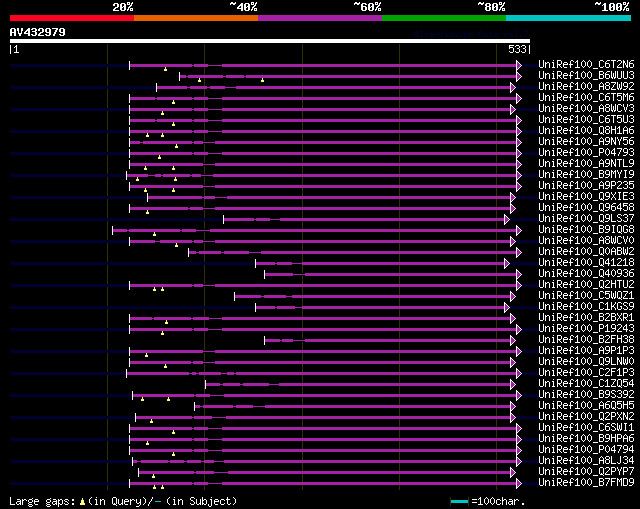Select UniRef100_B9MYI9 hit name
This screenshot has height=509, width=640.
pyautogui.click(x=586, y=175)
